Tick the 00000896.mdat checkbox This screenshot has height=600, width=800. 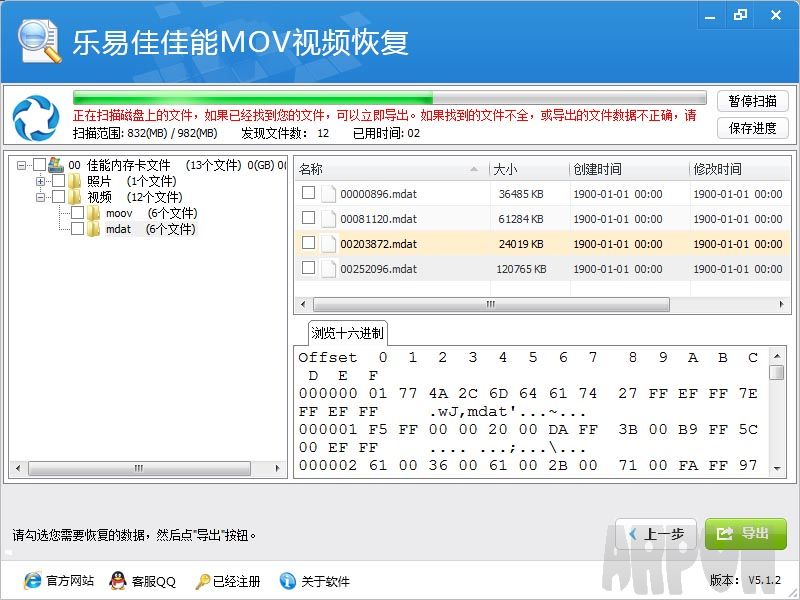[309, 193]
